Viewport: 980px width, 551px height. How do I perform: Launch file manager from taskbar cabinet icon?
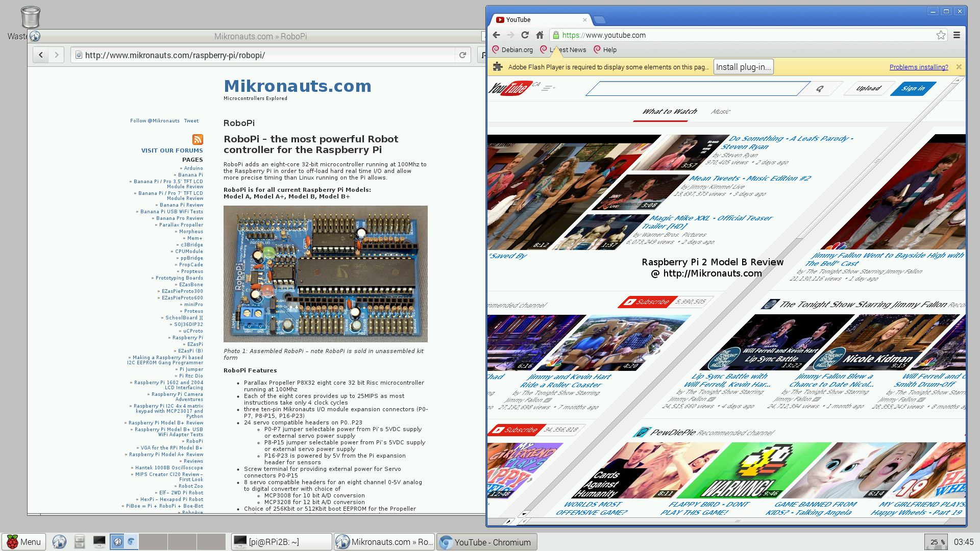(x=79, y=542)
